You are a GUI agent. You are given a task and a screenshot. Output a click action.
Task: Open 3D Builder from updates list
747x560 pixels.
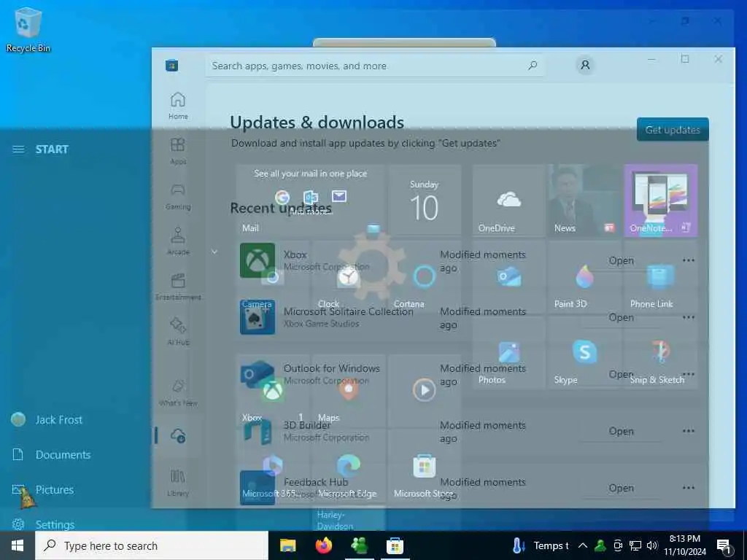coord(621,431)
